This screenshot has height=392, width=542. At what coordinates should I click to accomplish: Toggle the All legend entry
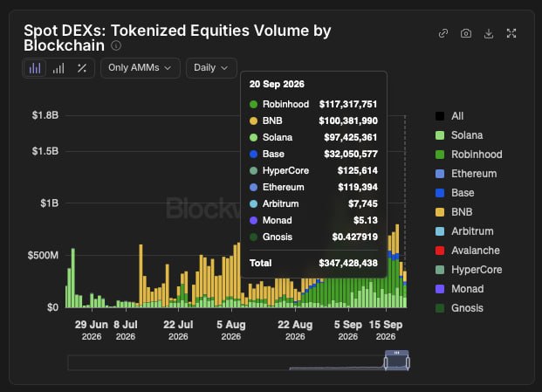(x=449, y=116)
